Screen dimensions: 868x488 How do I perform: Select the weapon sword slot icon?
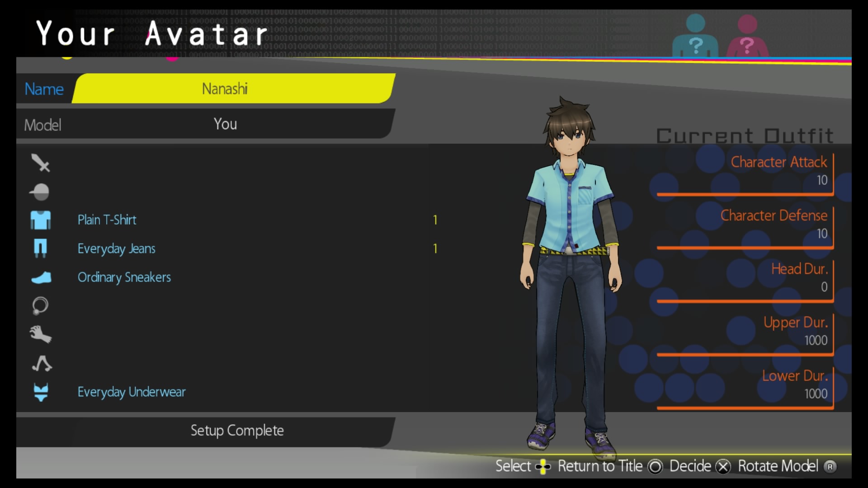pos(40,163)
